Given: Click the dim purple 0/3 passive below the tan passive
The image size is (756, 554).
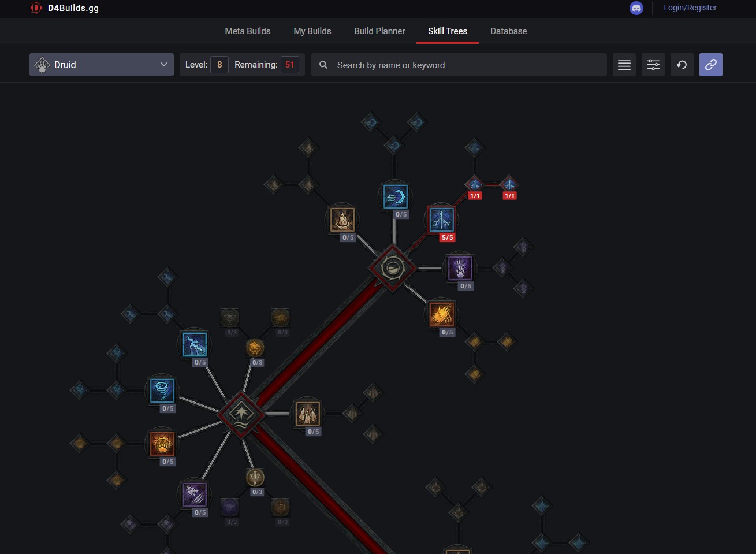Looking at the screenshot, I should (229, 507).
